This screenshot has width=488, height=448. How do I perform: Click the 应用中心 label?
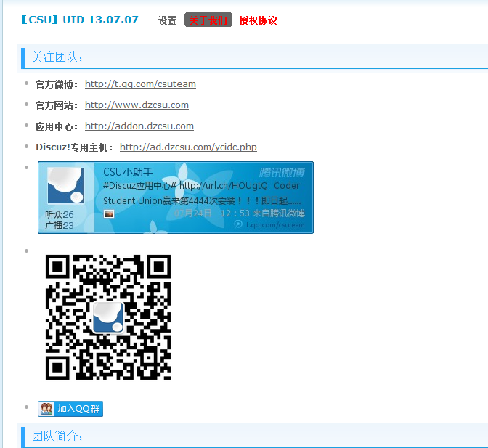pos(57,126)
